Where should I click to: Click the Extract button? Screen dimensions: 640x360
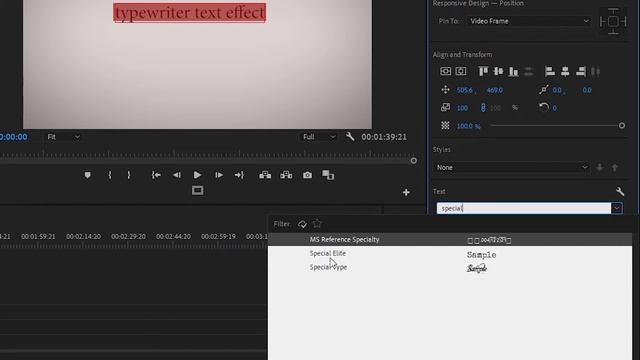pyautogui.click(x=286, y=175)
